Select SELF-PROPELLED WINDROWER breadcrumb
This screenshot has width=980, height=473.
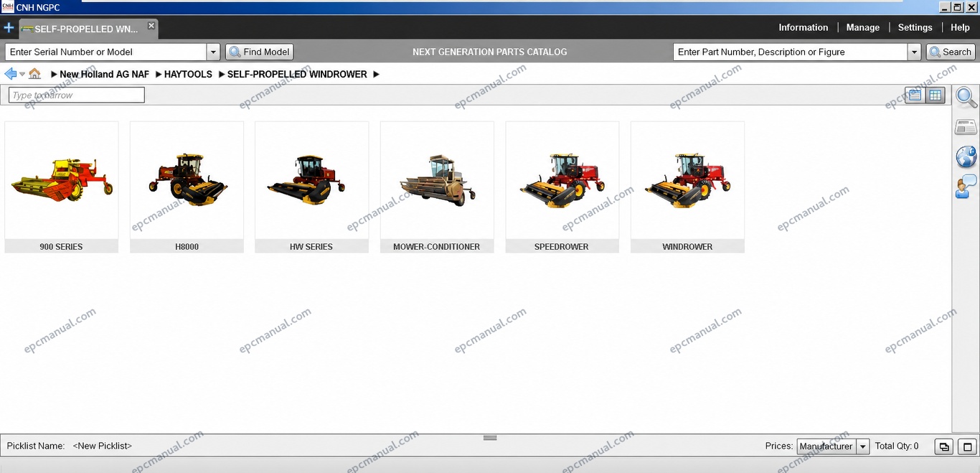tap(297, 74)
